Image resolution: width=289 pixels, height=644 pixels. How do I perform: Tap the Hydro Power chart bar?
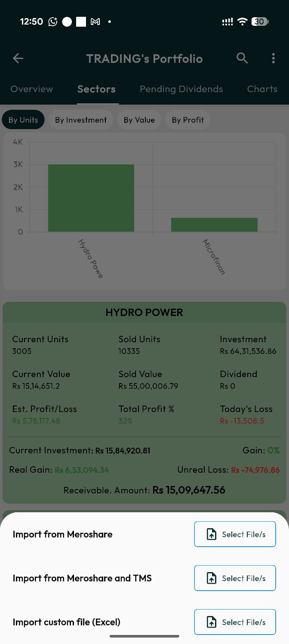click(91, 198)
